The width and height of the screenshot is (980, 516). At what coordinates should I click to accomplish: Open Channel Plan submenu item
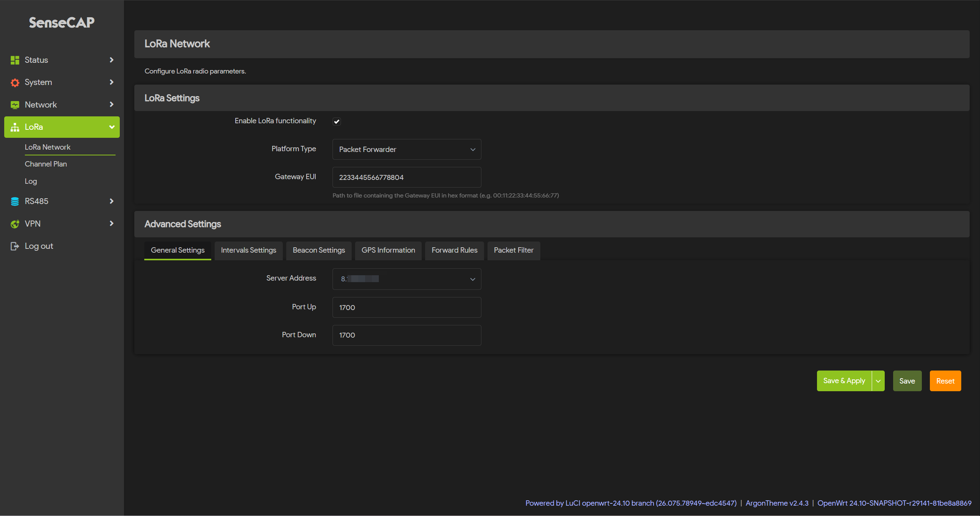[46, 164]
